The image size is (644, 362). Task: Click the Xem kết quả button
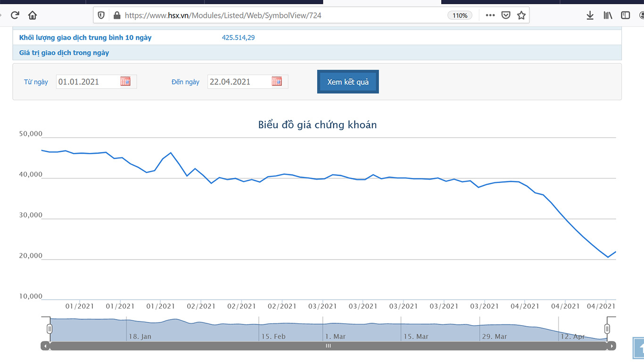pyautogui.click(x=348, y=82)
